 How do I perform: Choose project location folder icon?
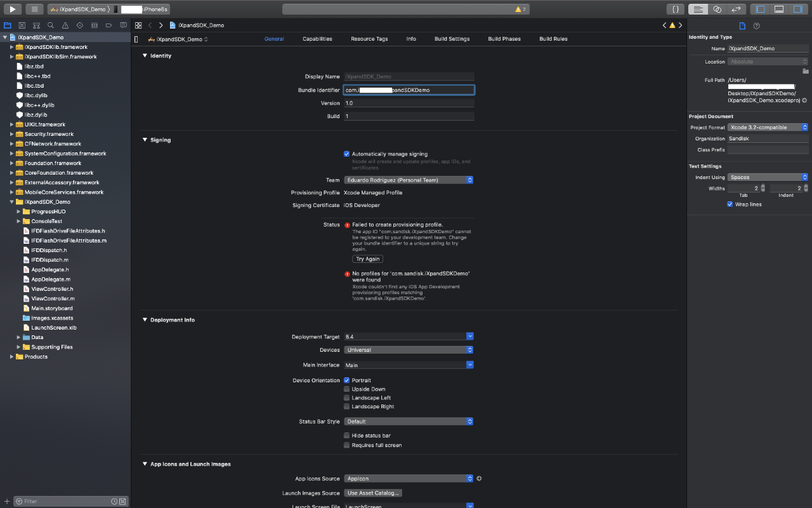[805, 71]
